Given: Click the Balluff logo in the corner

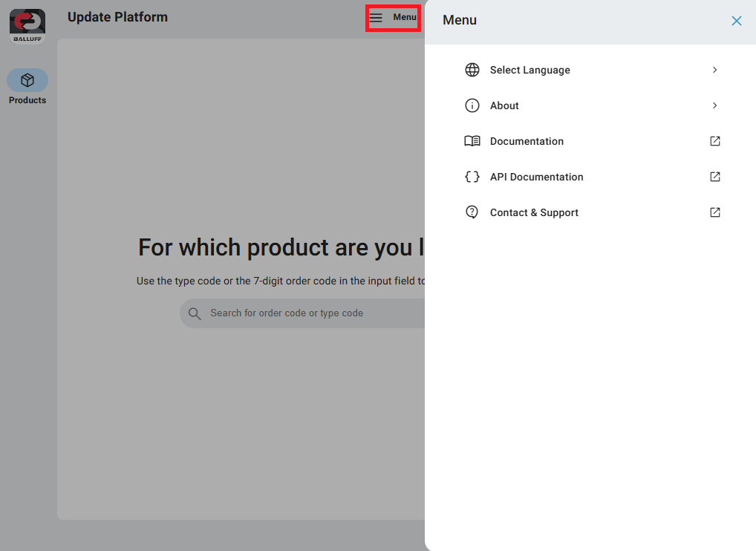Looking at the screenshot, I should click(x=27, y=26).
